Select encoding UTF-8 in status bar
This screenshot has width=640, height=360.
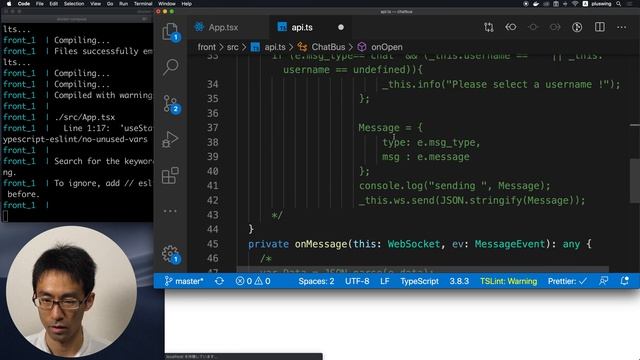pyautogui.click(x=357, y=281)
